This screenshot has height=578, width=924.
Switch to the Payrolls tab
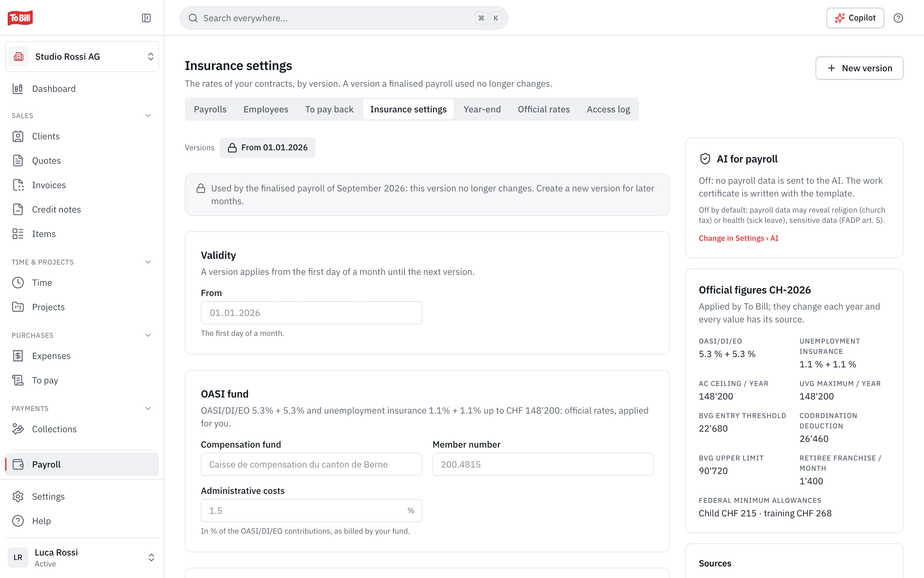pos(210,109)
